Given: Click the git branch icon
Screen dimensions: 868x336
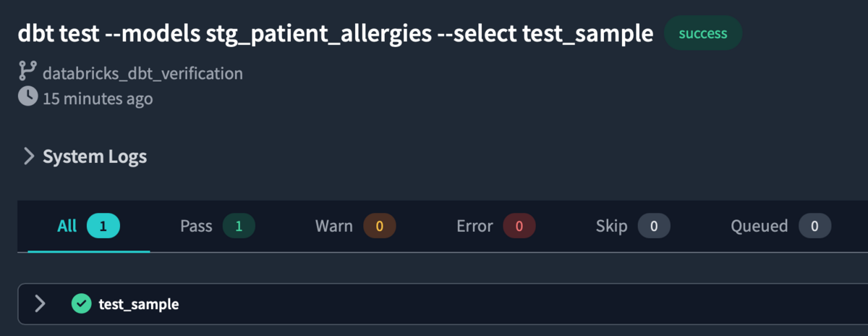Looking at the screenshot, I should pos(27,72).
